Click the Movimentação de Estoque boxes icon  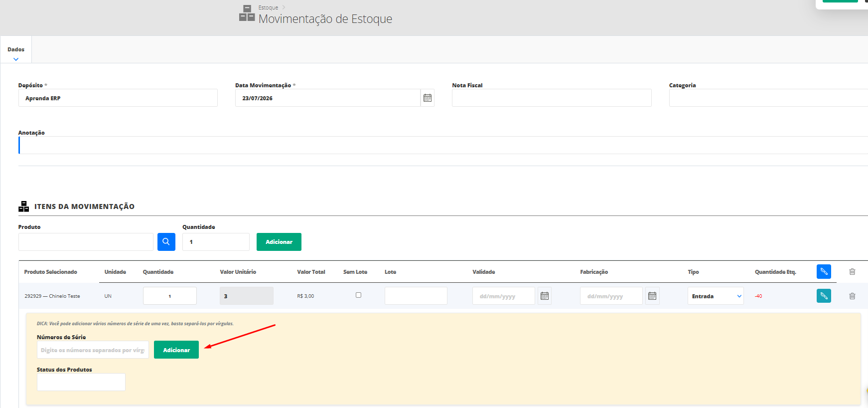point(247,13)
